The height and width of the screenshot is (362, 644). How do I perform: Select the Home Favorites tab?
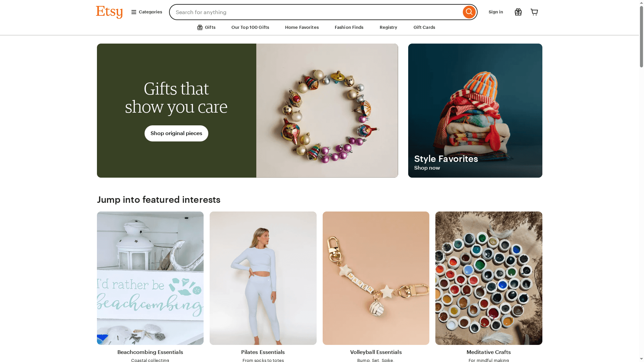tap(302, 27)
